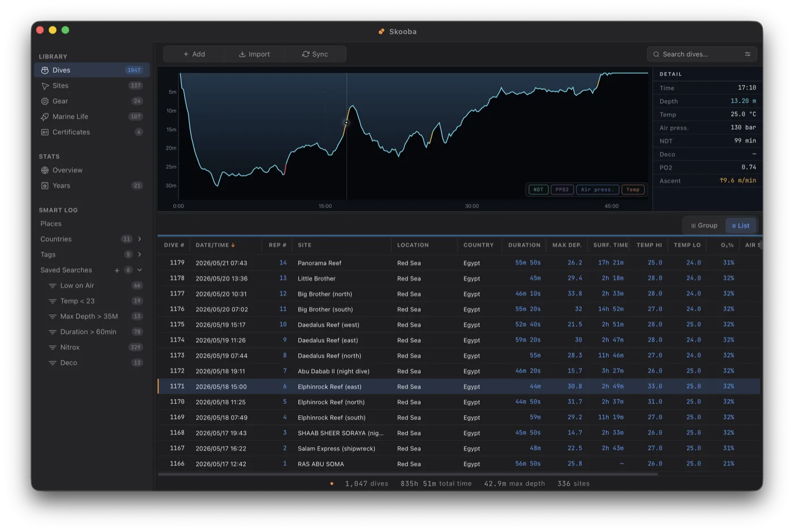
Task: Open the Max Depth > 35M search
Action: [x=92, y=316]
